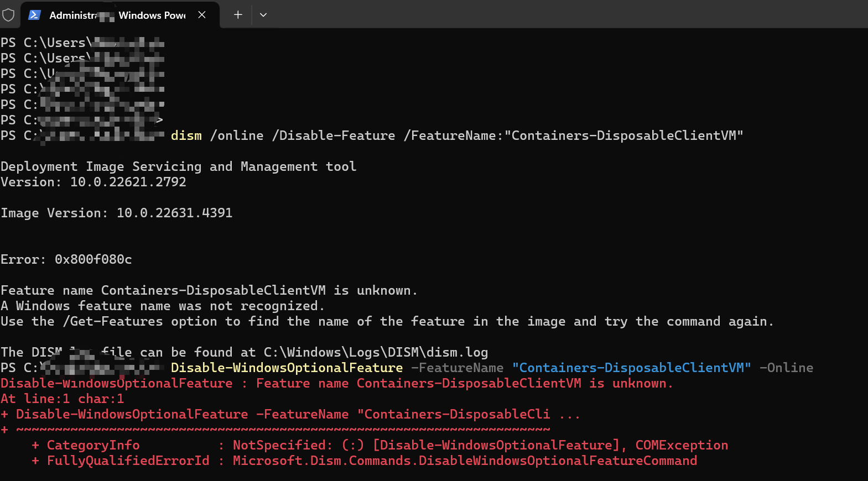Close the Windows PowerShell tab
The height and width of the screenshot is (481, 868).
pos(202,15)
